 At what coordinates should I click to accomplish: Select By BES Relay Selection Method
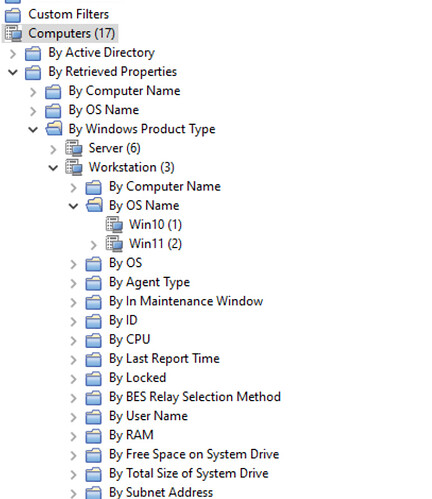(x=195, y=397)
